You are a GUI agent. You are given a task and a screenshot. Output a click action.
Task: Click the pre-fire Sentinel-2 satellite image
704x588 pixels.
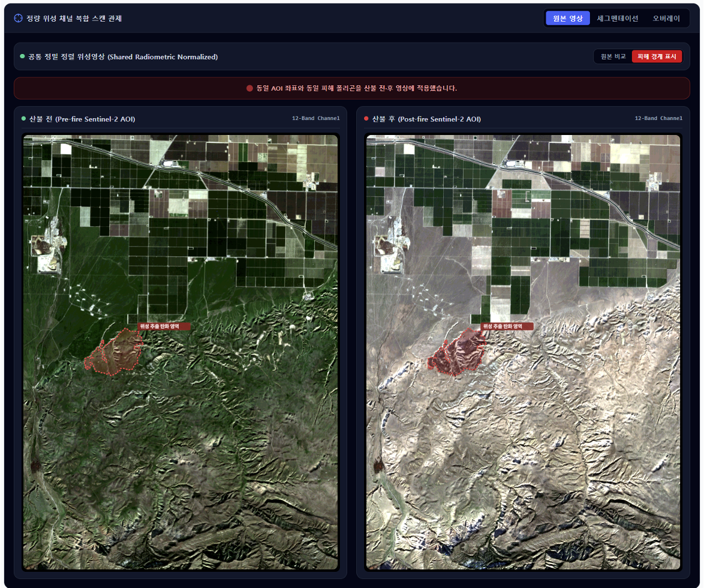click(180, 352)
